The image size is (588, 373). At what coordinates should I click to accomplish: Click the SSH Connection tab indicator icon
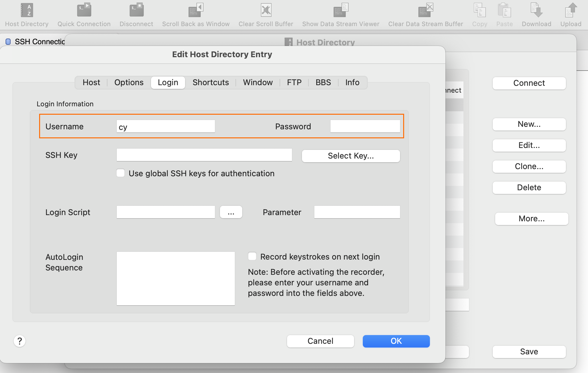[x=8, y=42]
